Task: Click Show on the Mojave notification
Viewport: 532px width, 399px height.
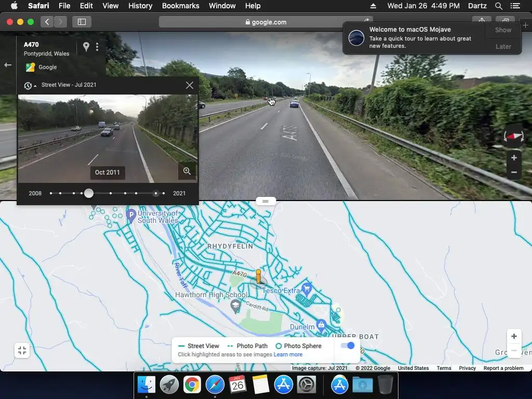Action: coord(503,30)
